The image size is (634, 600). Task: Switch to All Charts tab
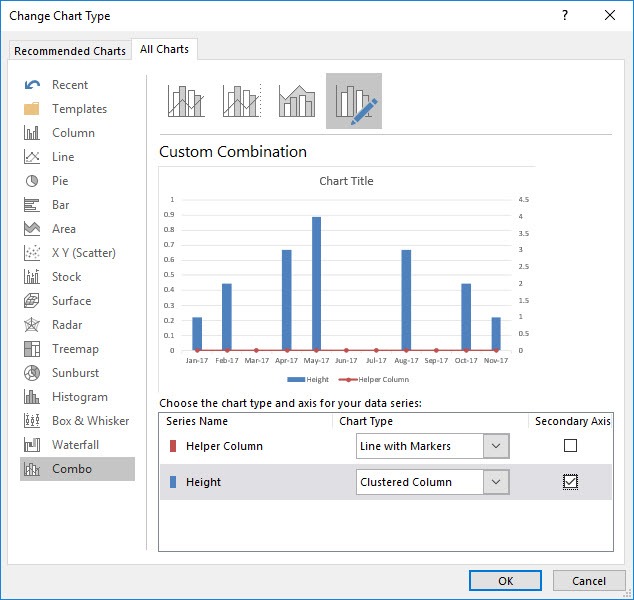point(165,49)
